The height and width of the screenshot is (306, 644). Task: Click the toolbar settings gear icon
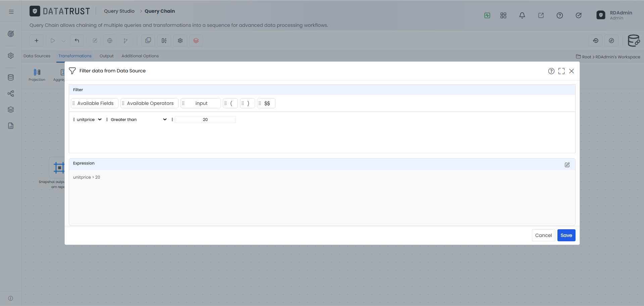pyautogui.click(x=180, y=41)
